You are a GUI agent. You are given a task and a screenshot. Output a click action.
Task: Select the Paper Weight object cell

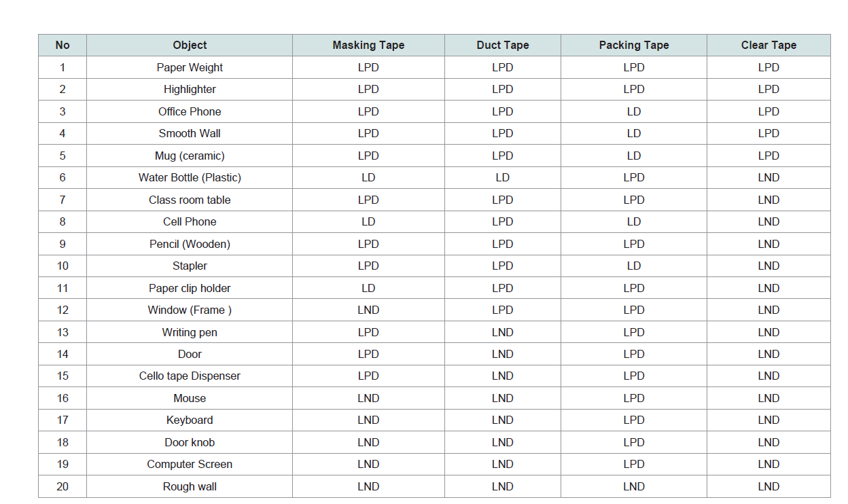[x=190, y=67]
